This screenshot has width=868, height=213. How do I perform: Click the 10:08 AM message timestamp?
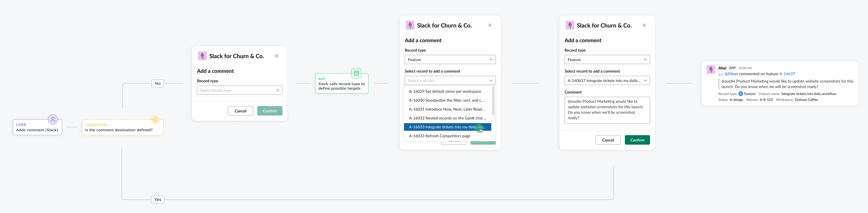745,68
